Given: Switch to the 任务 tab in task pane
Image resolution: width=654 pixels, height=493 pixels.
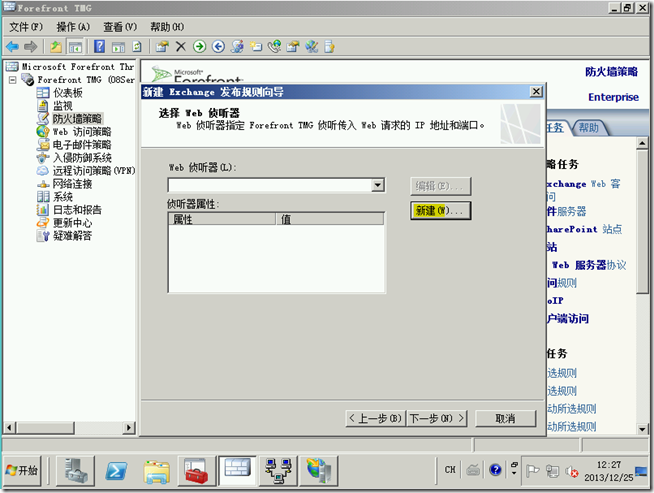Looking at the screenshot, I should [556, 128].
